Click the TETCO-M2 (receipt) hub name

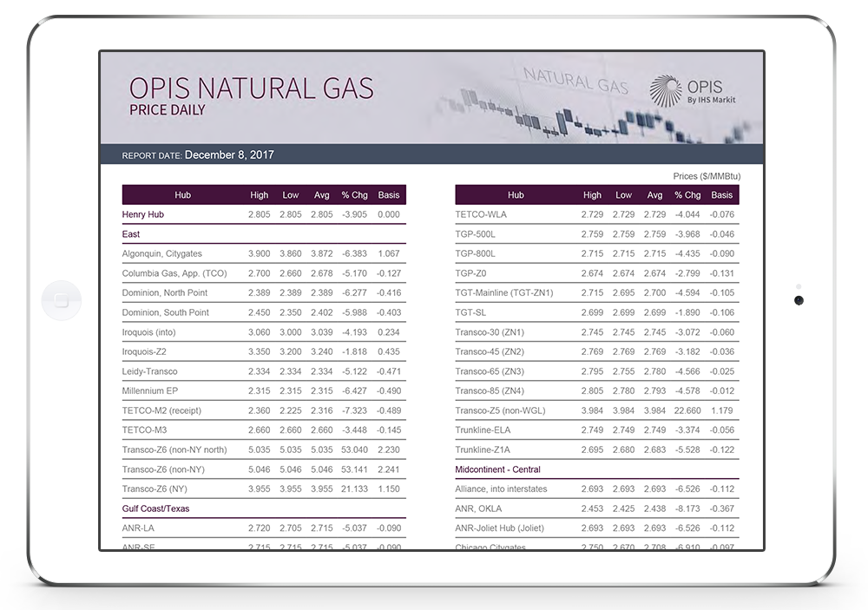pos(161,410)
